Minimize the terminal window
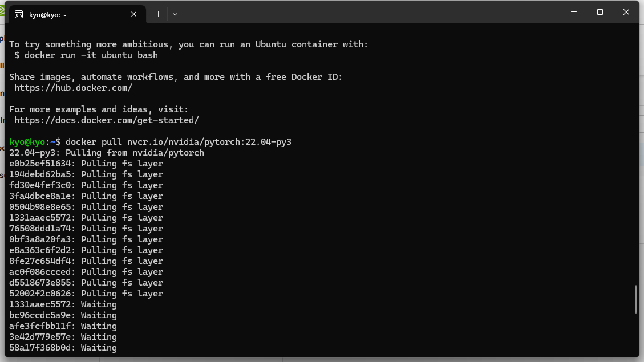Screen dimensions: 644x362 pos(574,12)
